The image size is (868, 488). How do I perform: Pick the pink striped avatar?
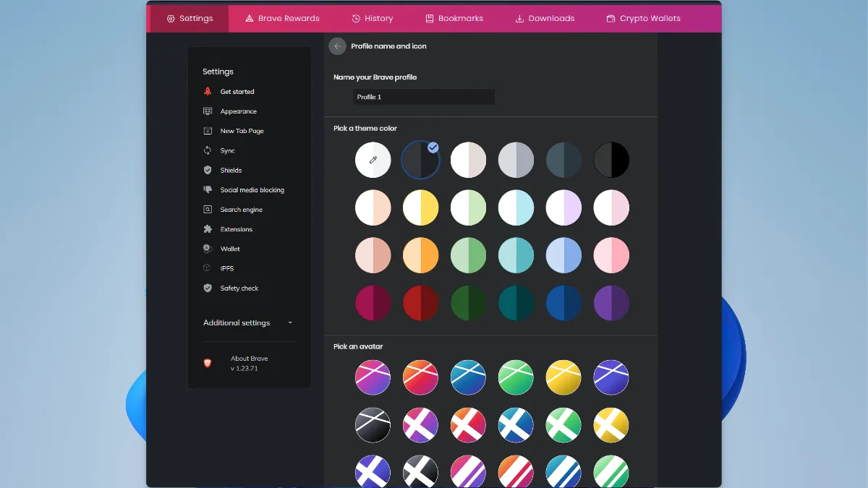469,471
